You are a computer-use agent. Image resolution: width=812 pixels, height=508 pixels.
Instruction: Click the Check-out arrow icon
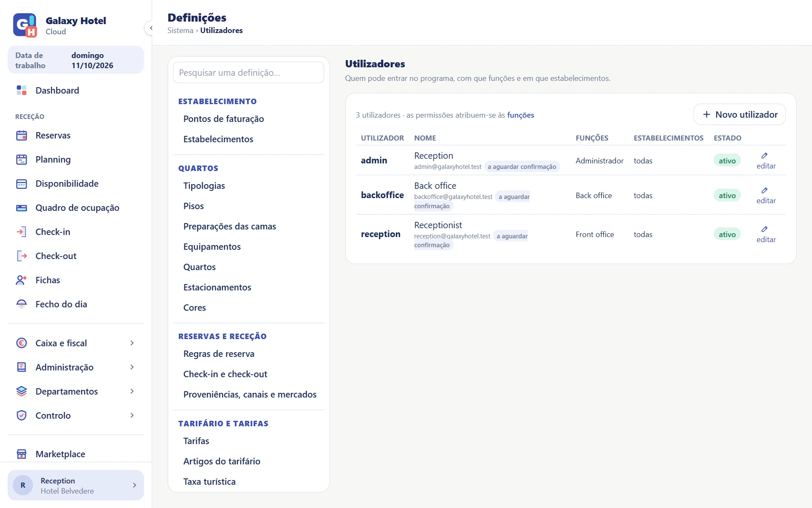[x=22, y=256]
